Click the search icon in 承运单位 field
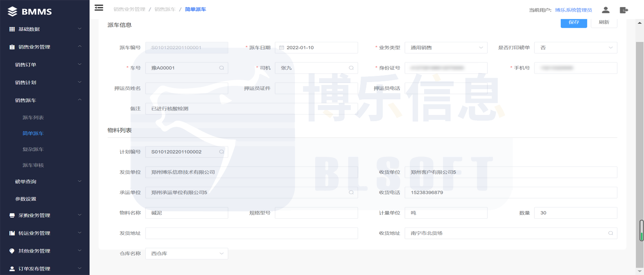Screen dimensions: 644x275 pos(351,192)
